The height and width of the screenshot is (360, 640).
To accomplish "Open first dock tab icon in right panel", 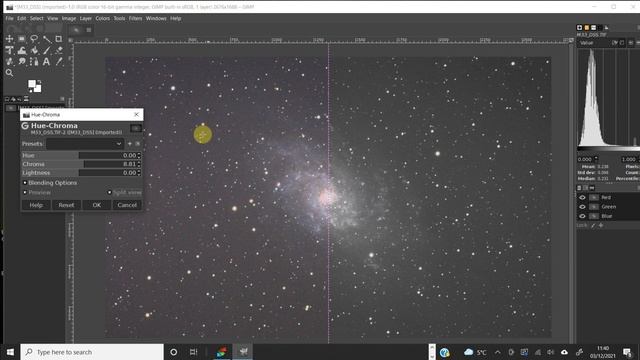I will coord(579,27).
